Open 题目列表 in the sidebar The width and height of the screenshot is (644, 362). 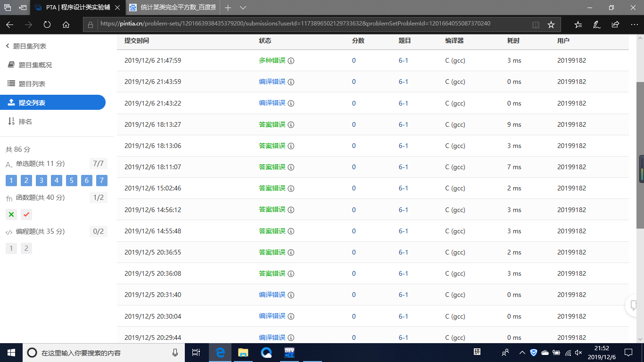coord(27,84)
